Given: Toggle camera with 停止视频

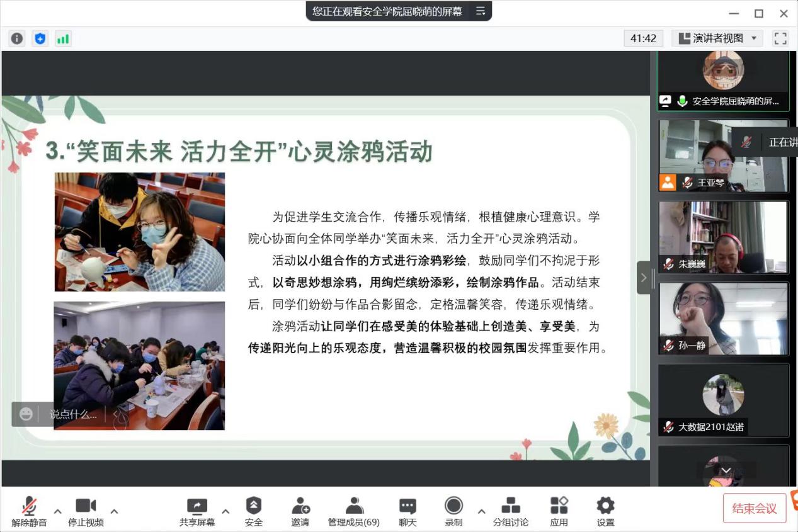Looking at the screenshot, I should (x=86, y=512).
